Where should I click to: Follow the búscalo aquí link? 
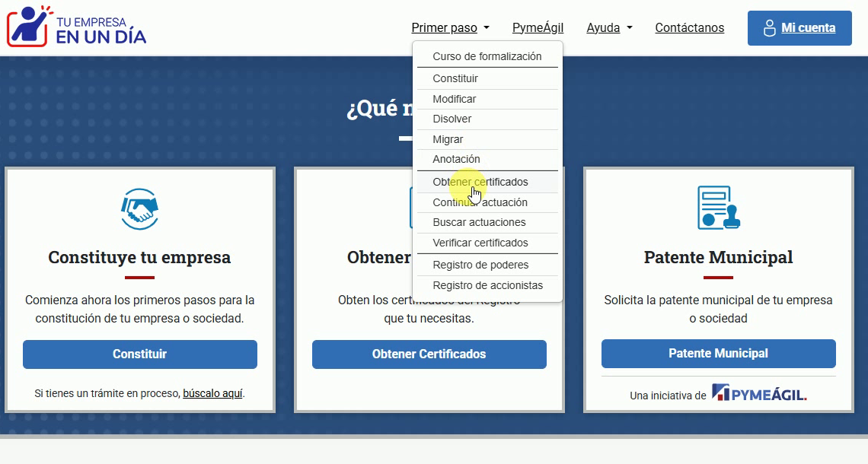pyautogui.click(x=212, y=393)
